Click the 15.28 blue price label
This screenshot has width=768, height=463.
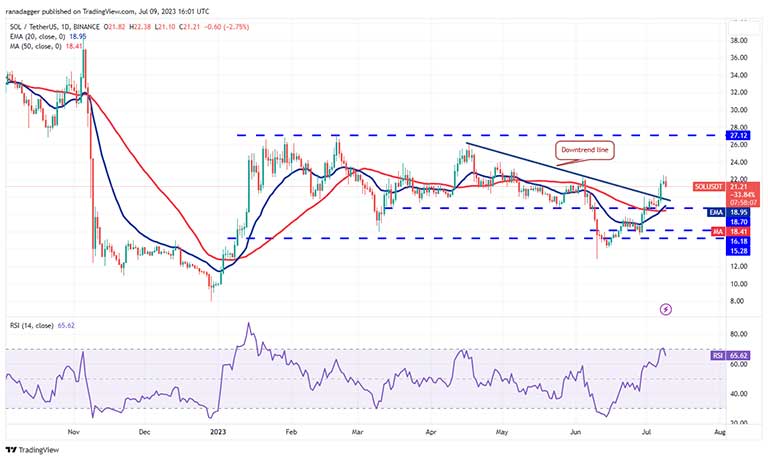[x=738, y=251]
